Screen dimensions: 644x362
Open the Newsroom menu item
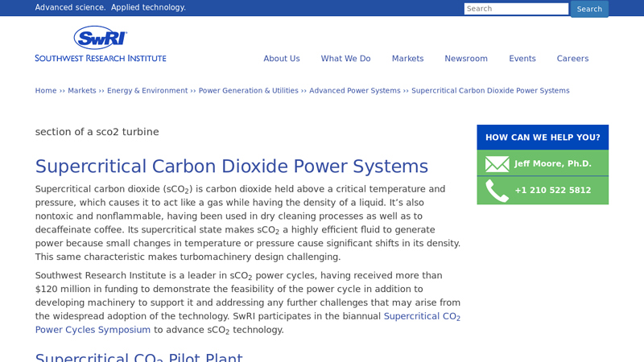tap(466, 58)
